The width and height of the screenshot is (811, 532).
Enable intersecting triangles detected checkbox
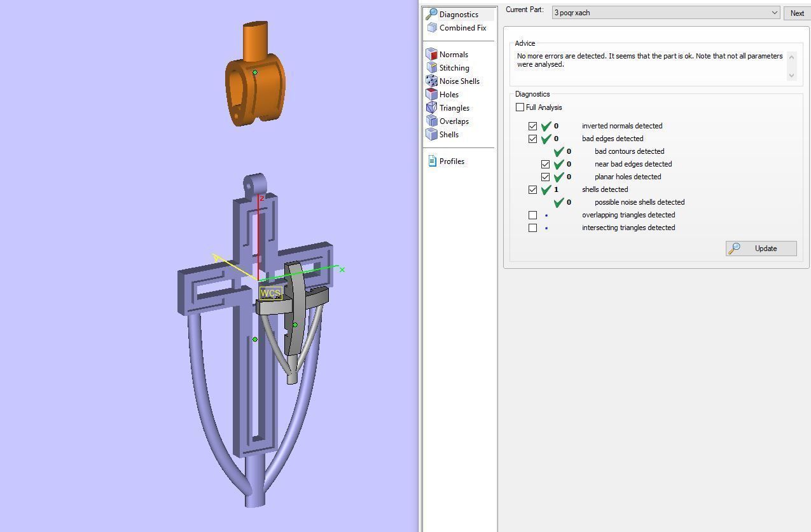tap(533, 228)
